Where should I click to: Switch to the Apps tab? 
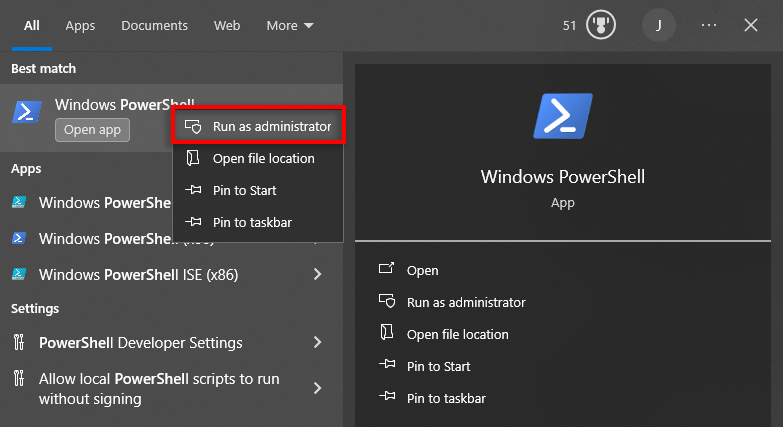80,25
